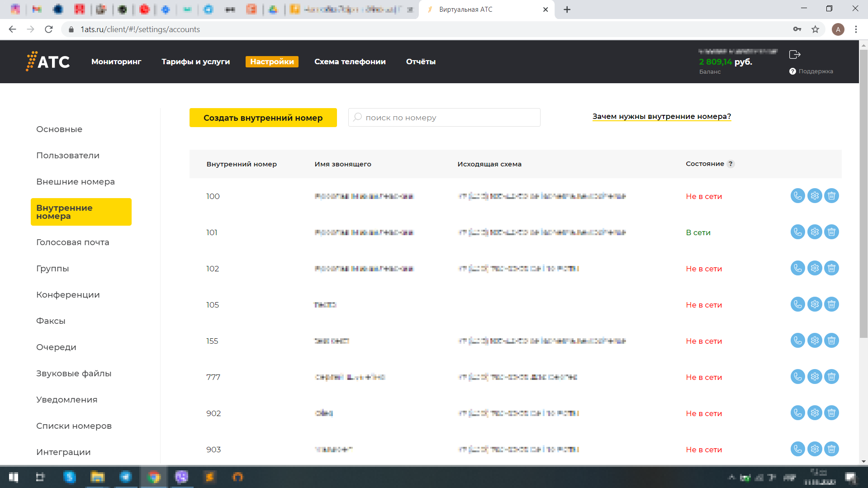Delete internal number 102 with trash icon

pos(831,268)
